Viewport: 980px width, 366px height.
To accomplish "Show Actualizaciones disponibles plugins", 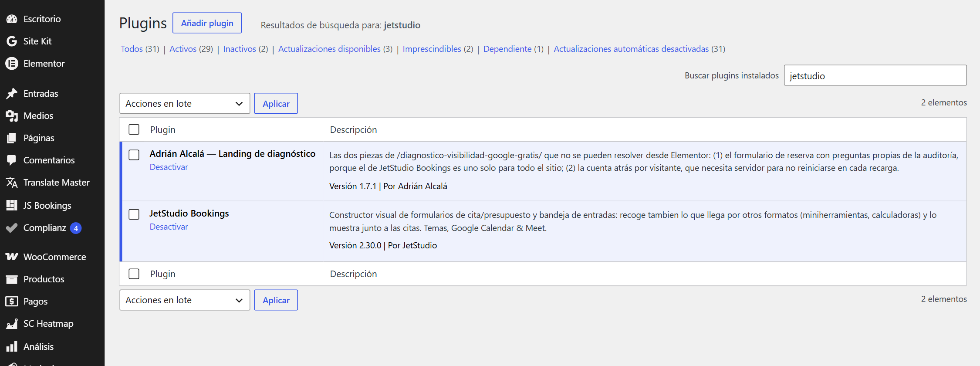I will 329,49.
